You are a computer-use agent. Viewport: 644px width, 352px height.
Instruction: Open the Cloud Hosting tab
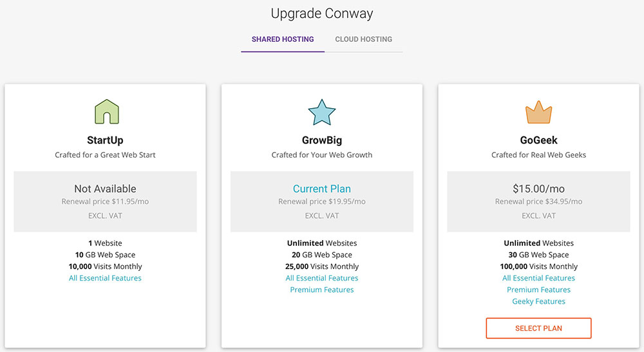coord(363,39)
